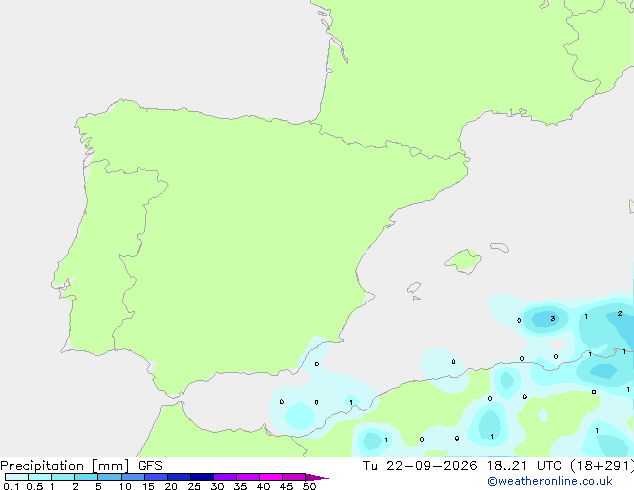Click the forecast date Tu 22-09-2026 text

(x=420, y=466)
